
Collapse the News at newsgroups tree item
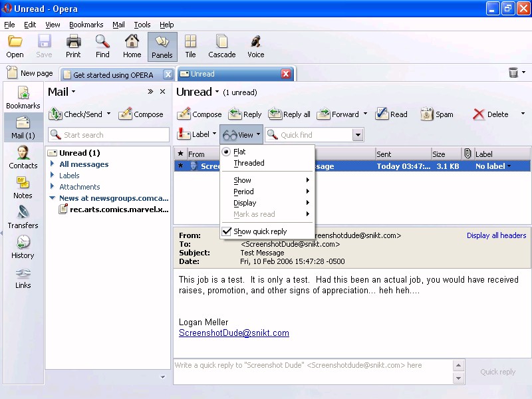[53, 198]
